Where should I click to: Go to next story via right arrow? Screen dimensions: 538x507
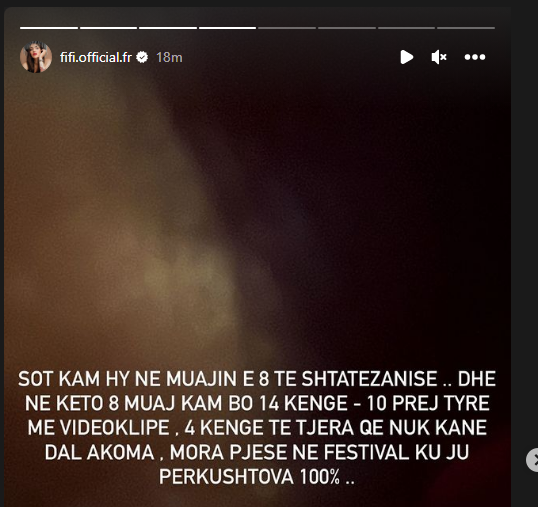[x=533, y=460]
